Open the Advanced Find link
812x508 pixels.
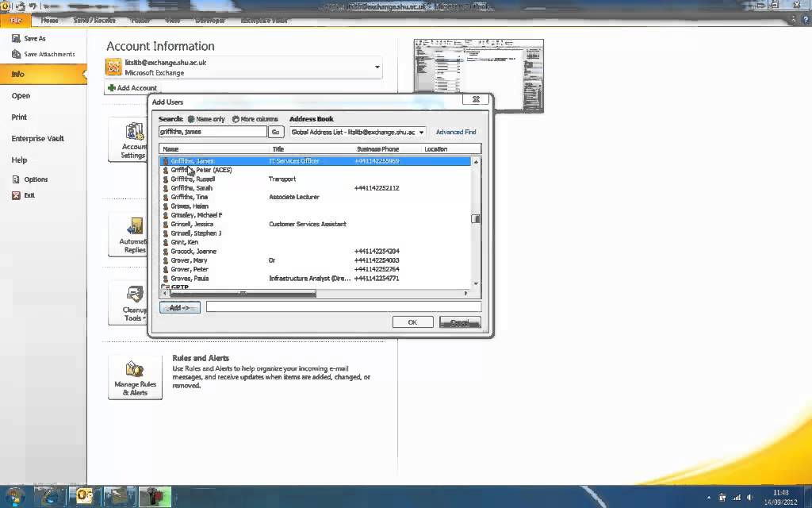click(456, 133)
